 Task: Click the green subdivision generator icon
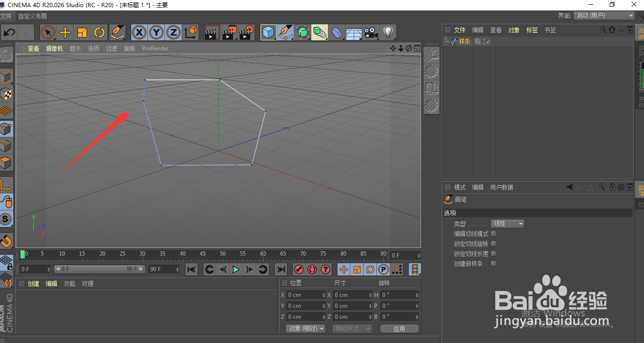[303, 32]
